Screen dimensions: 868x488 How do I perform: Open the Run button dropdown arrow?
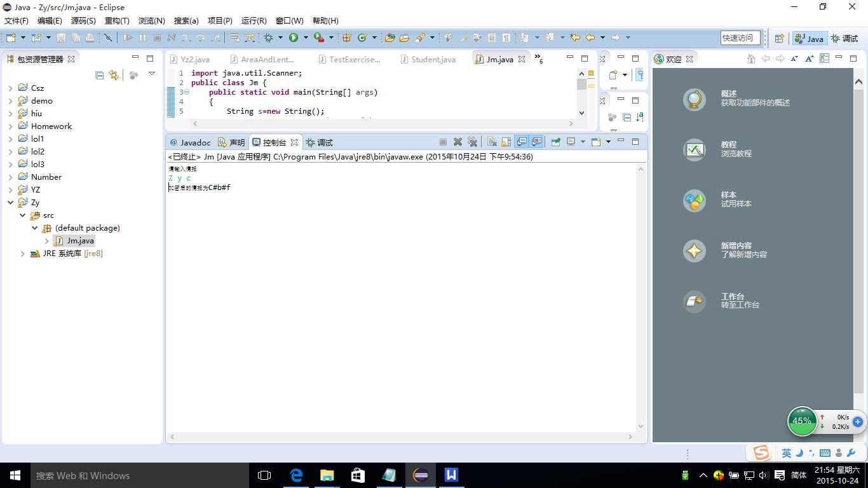point(306,38)
